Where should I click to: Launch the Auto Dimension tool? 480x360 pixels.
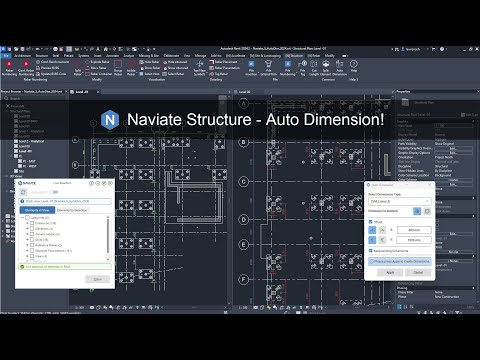340,68
